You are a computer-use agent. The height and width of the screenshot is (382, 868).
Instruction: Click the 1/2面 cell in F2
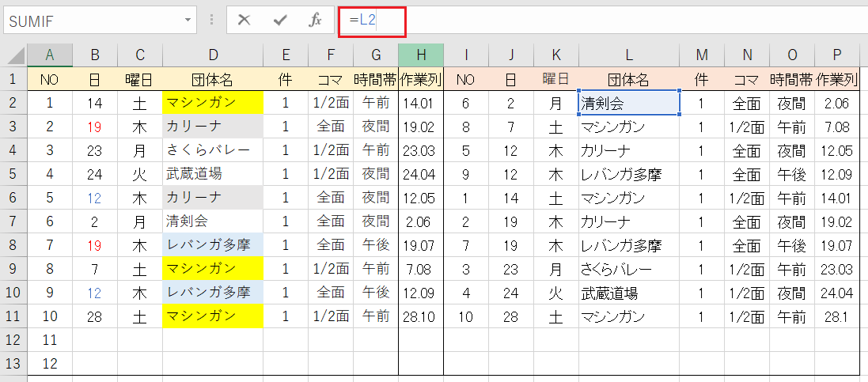pyautogui.click(x=331, y=103)
